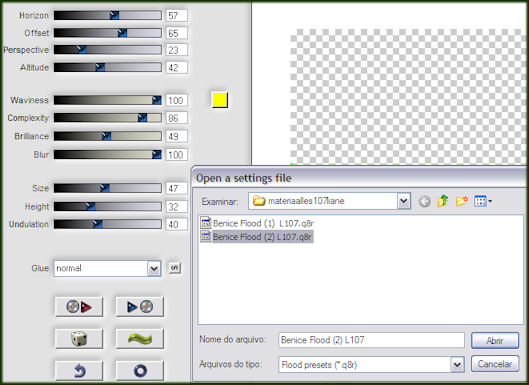Click the dice randomize button
Viewport: 529px width, 385px height.
coord(79,338)
